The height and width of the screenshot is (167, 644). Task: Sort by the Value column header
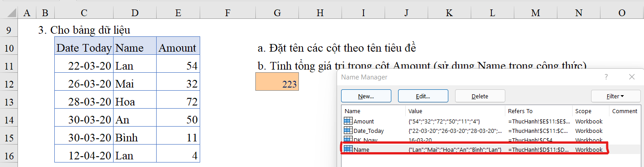[456, 111]
